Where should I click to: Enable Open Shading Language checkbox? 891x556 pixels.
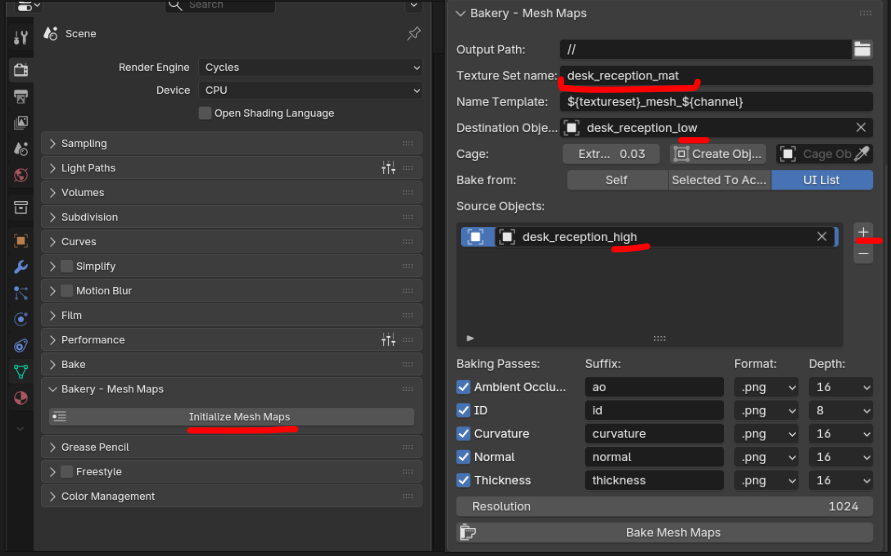pos(205,114)
